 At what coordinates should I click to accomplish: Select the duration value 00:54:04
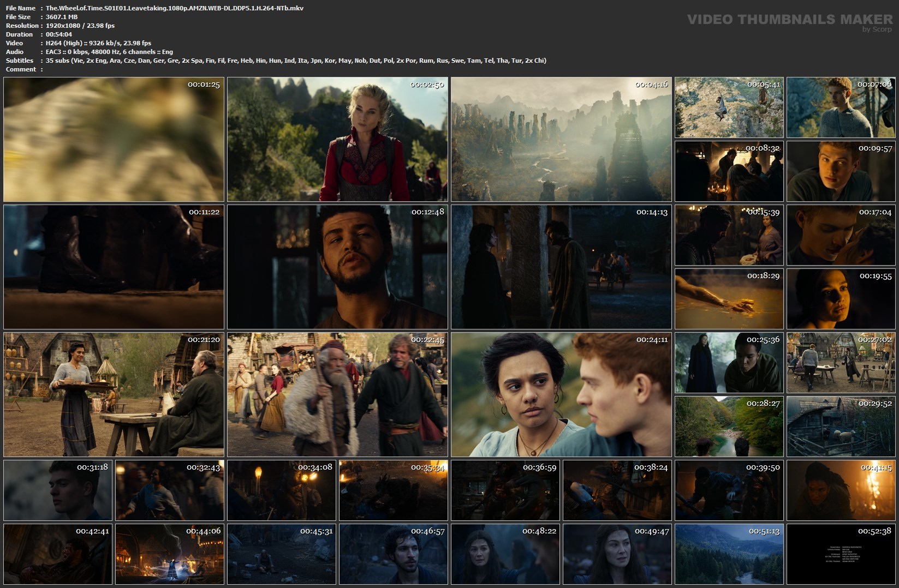coord(59,34)
